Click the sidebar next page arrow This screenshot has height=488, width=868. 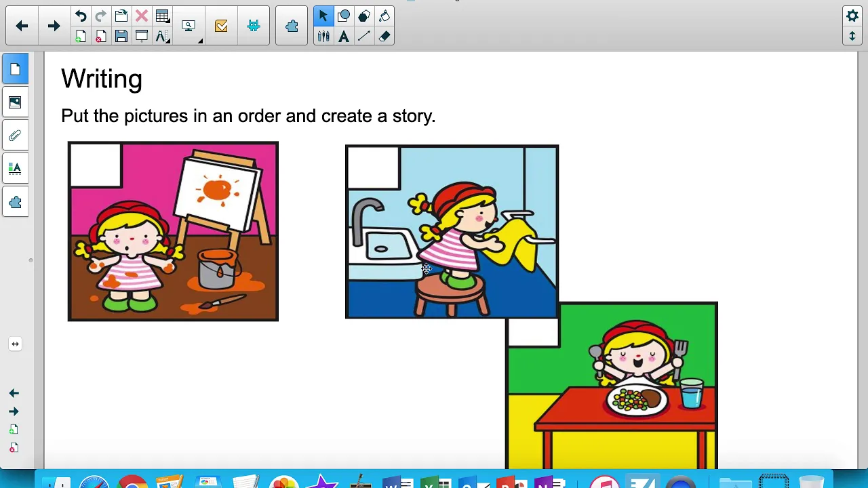[14, 411]
